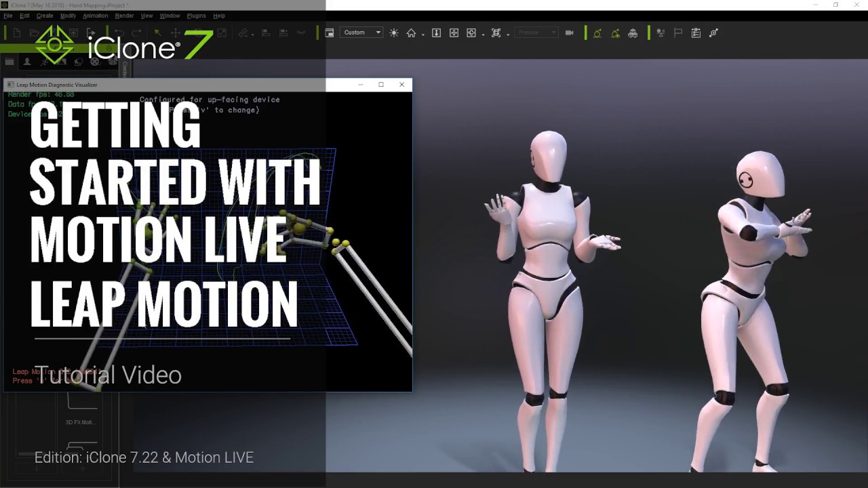Image resolution: width=868 pixels, height=488 pixels.
Task: Click the clipboard list icon
Action: pyautogui.click(x=696, y=33)
